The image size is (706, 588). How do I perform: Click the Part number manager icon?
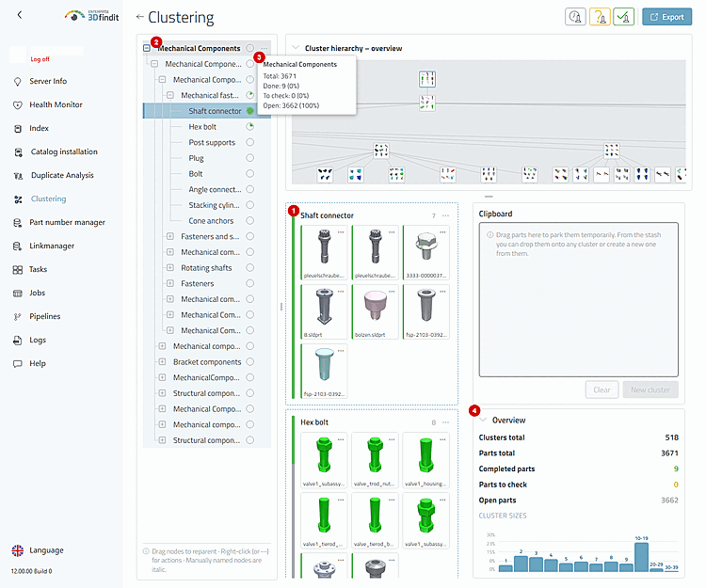click(x=18, y=223)
